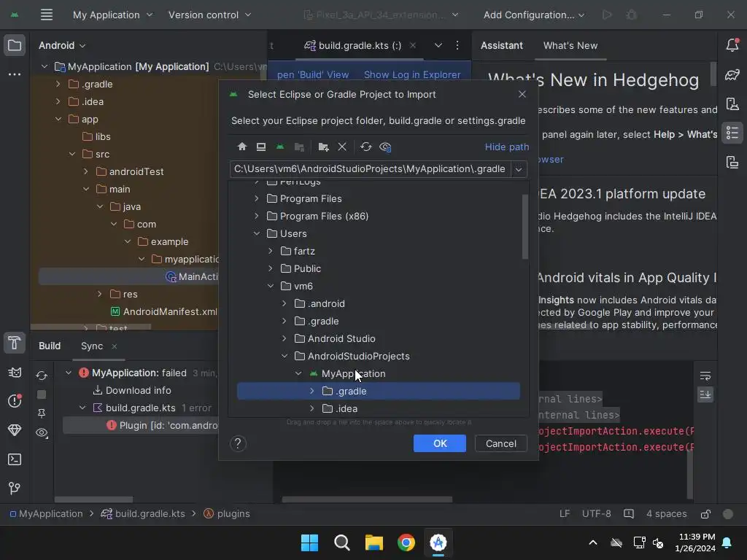
Task: Click the dialog file tree vertical scrollbar
Action: coord(525,226)
